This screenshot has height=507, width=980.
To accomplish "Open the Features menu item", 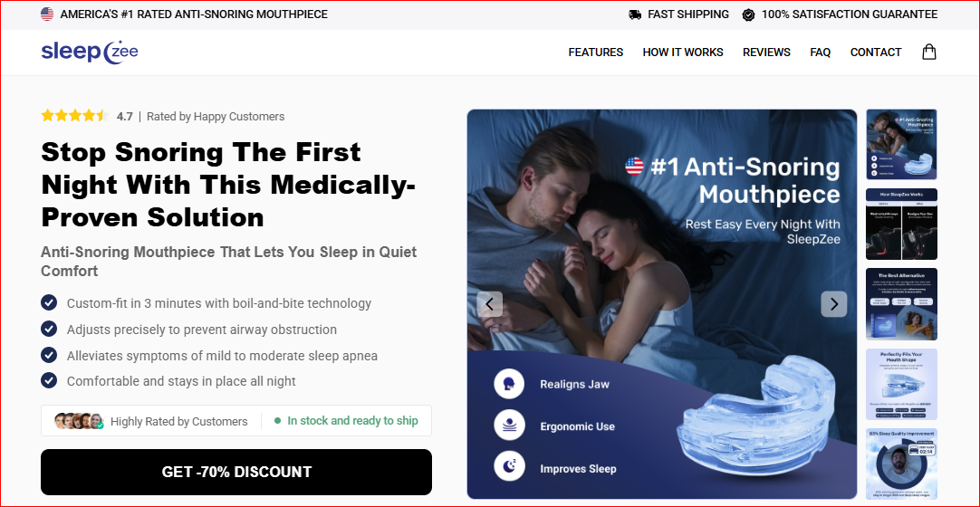I will point(596,53).
